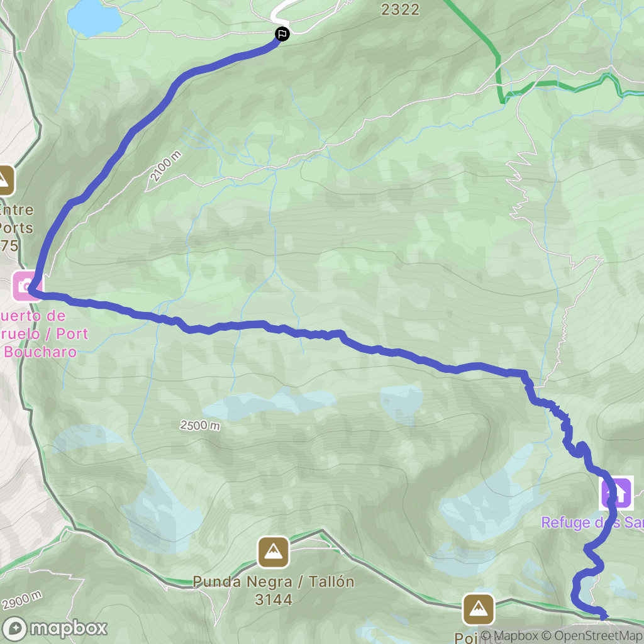Select the Punda Negra / Tallón 3144 label
644x644 pixels.
click(x=273, y=591)
